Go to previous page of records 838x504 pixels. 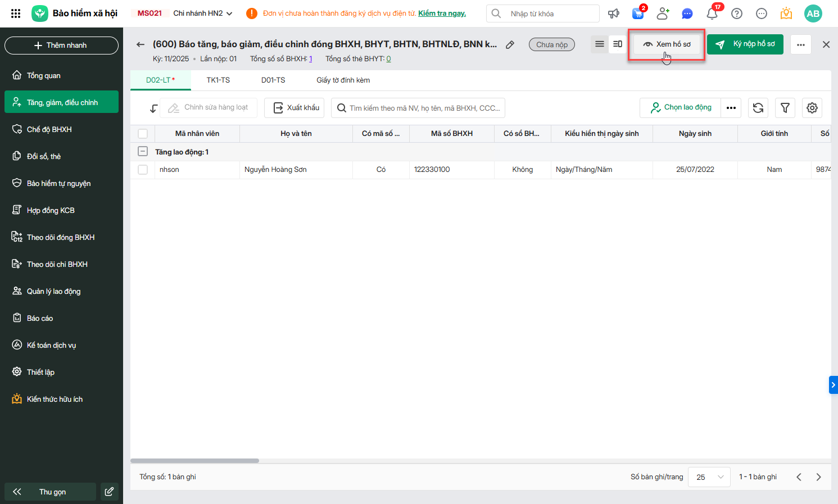[799, 477]
